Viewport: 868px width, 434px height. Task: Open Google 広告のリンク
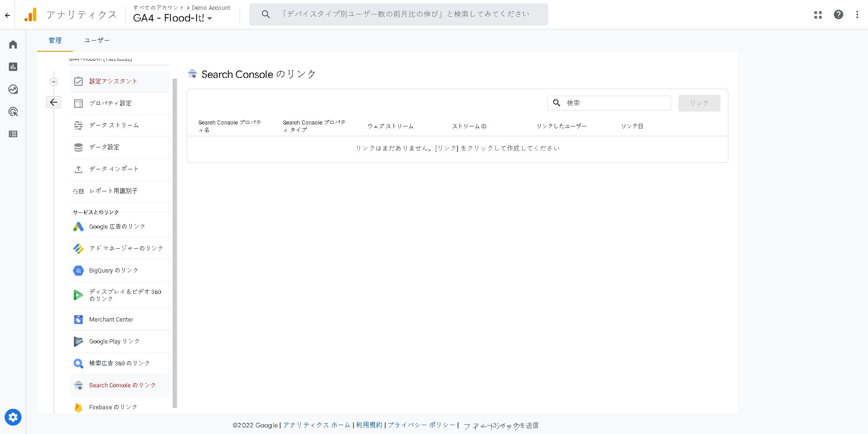point(120,227)
